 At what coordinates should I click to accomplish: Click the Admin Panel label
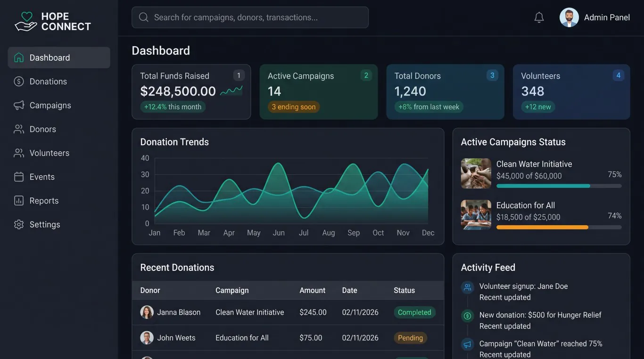607,17
